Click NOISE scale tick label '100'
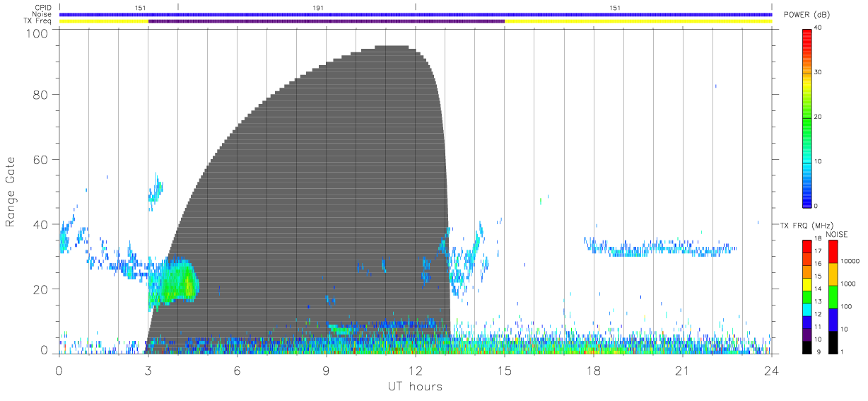Viewport: 868px width, 401px height. (x=848, y=307)
